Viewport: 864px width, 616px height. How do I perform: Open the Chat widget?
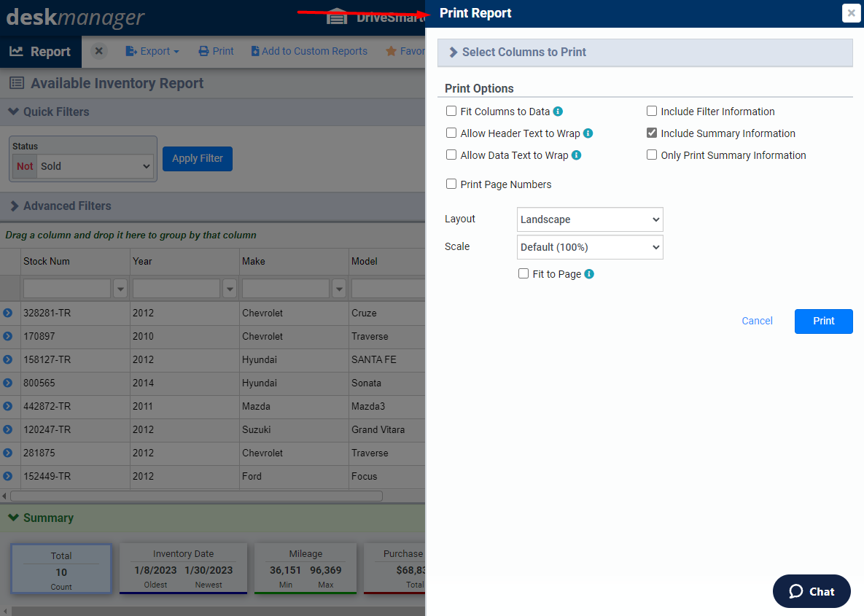pos(811,591)
